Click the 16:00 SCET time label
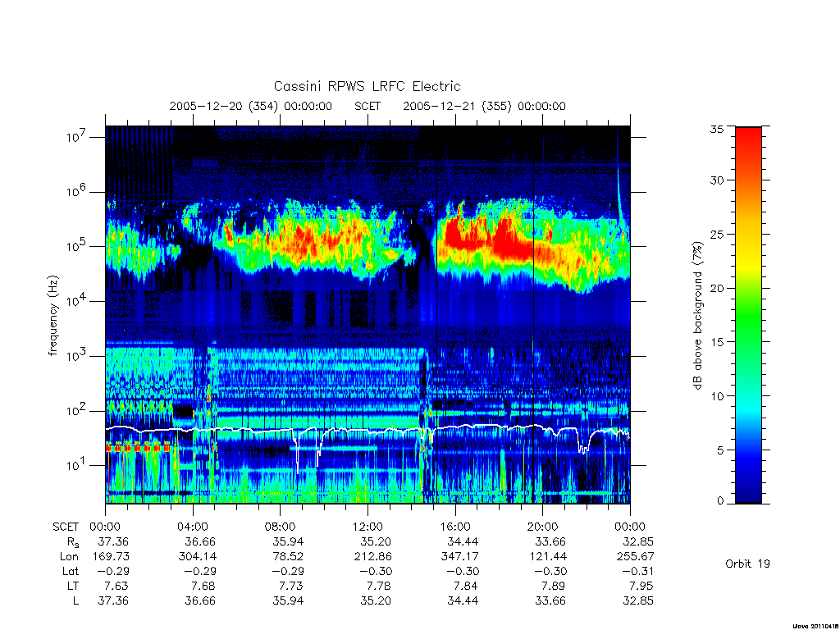 pyautogui.click(x=455, y=527)
